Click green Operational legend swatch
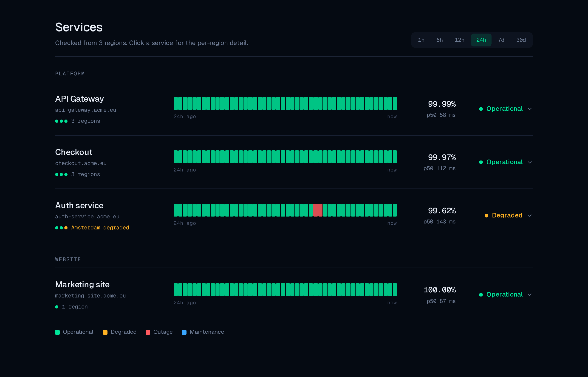The image size is (588, 377). coord(57,332)
